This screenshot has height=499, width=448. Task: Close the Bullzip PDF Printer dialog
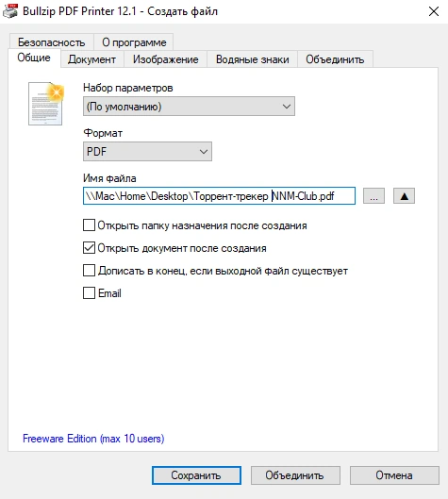click(434, 11)
